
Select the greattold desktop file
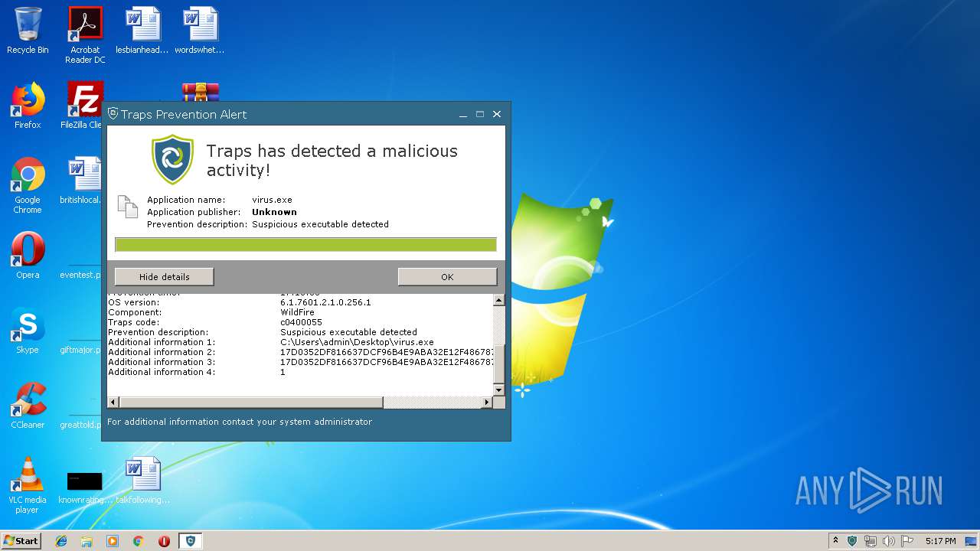point(81,425)
